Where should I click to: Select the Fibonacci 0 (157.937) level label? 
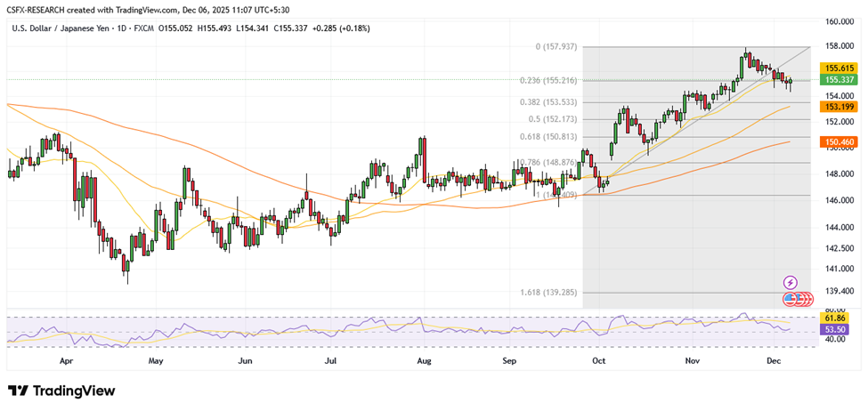551,46
